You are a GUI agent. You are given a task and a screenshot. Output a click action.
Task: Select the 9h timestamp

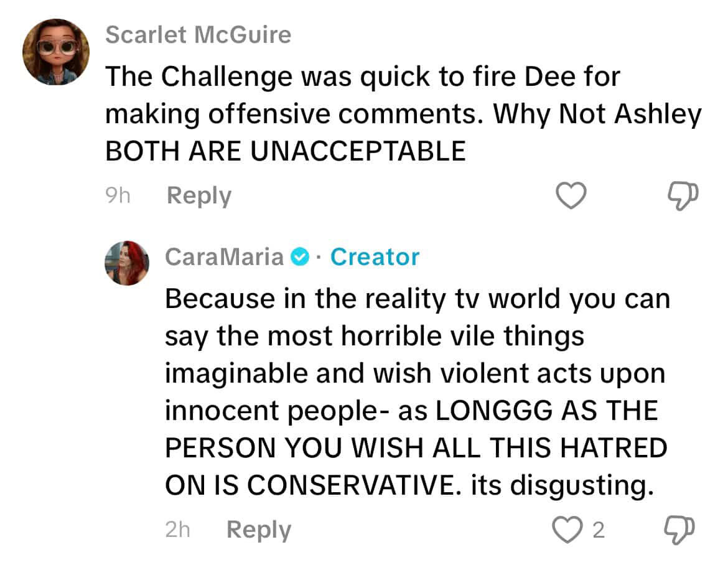tap(118, 195)
